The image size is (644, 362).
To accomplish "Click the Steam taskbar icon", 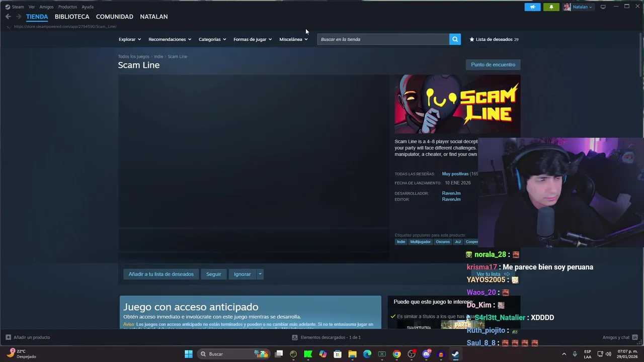I will [455, 354].
